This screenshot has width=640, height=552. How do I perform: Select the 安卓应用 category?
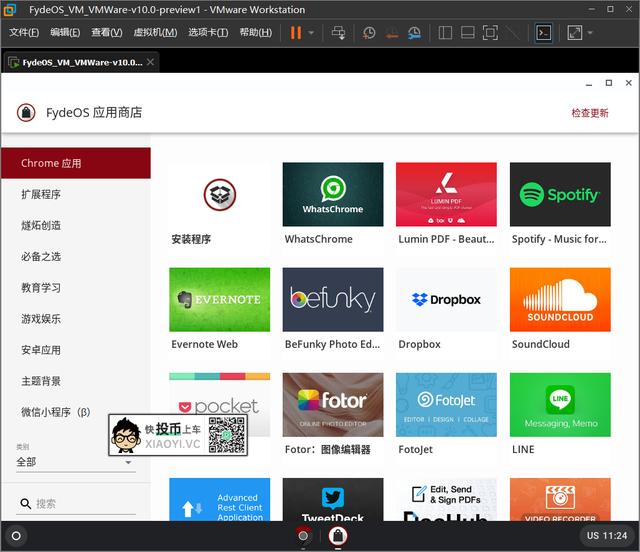[x=76, y=350]
